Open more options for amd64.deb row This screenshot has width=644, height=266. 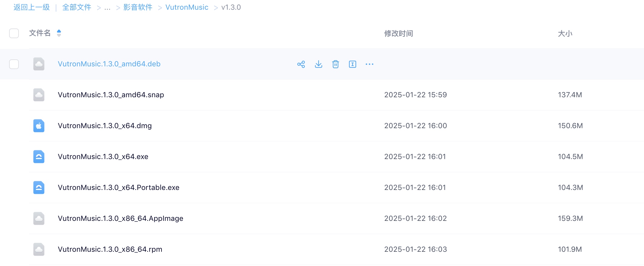(x=369, y=64)
